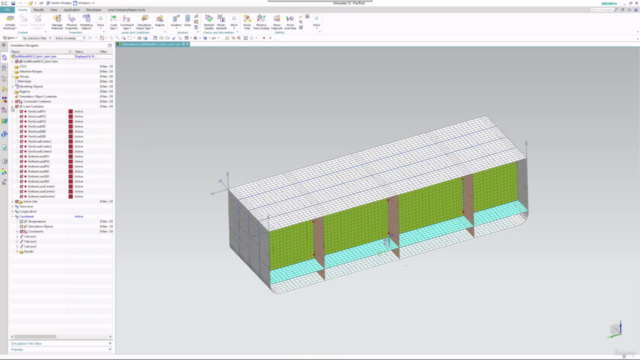Check the Temperatures checkbox under Combined
This screenshot has width=640, height=360.
[22, 221]
